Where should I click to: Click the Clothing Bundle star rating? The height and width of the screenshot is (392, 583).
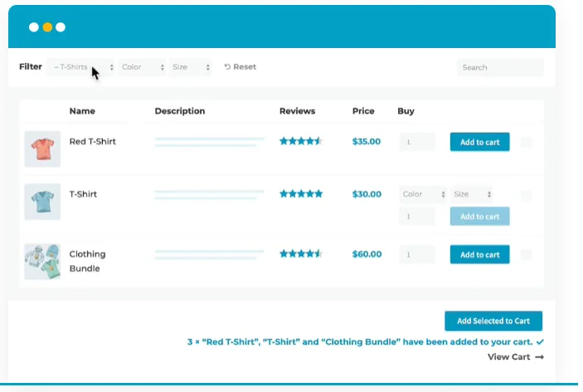pyautogui.click(x=300, y=254)
